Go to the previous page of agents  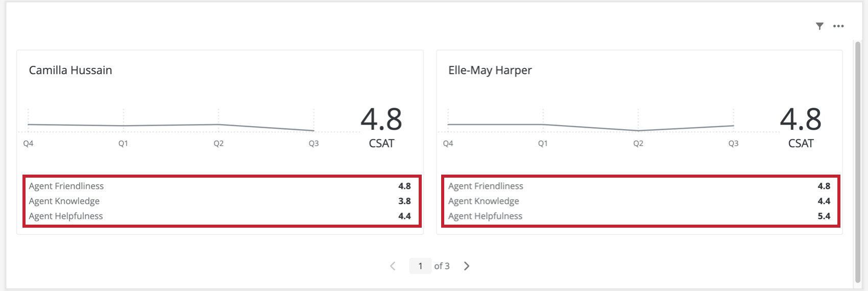pyautogui.click(x=393, y=266)
